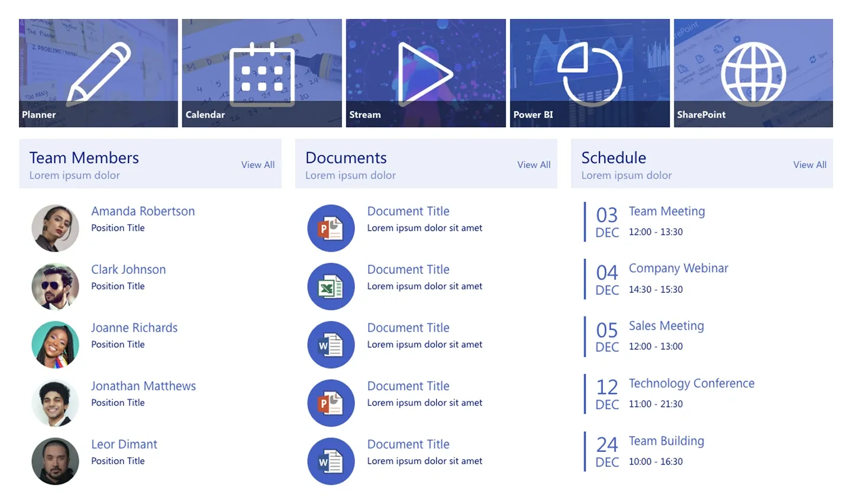
Task: Click the 05 DEC date
Action: [607, 337]
